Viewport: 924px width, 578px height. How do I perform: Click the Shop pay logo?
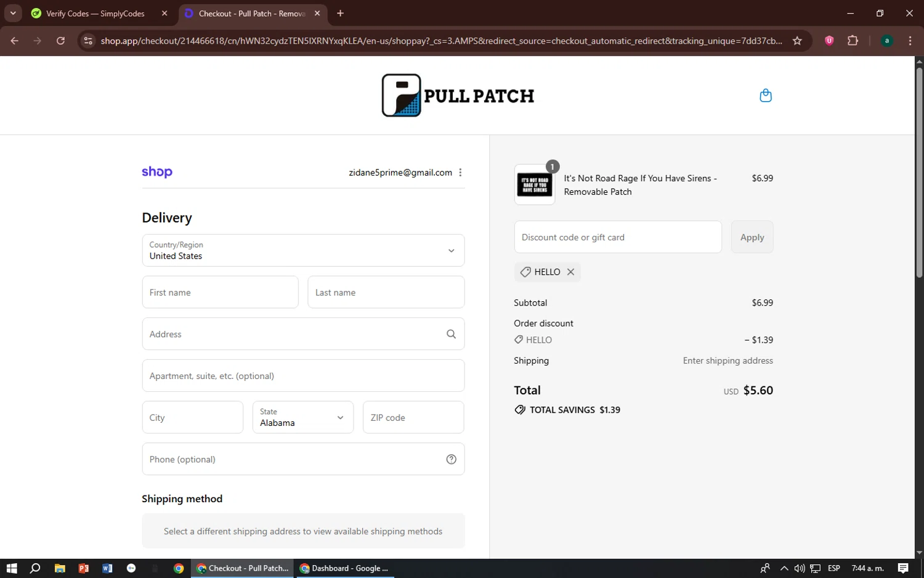point(157,172)
